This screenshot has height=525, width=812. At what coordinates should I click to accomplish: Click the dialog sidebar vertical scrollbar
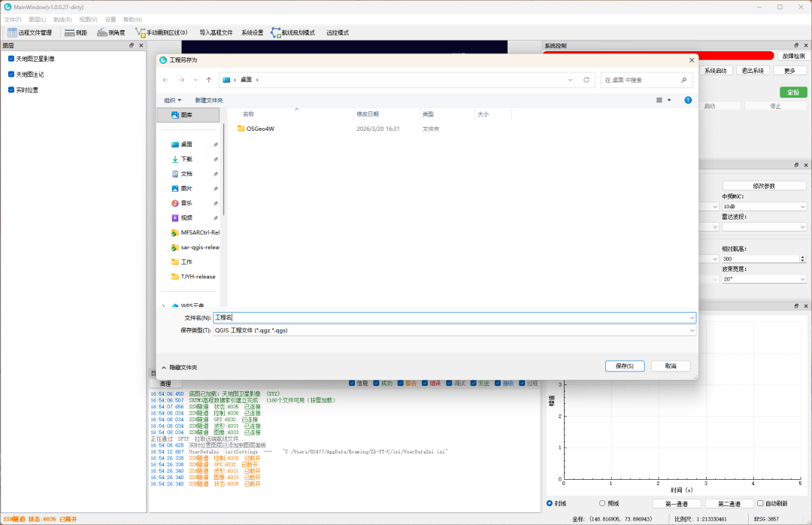pyautogui.click(x=223, y=169)
